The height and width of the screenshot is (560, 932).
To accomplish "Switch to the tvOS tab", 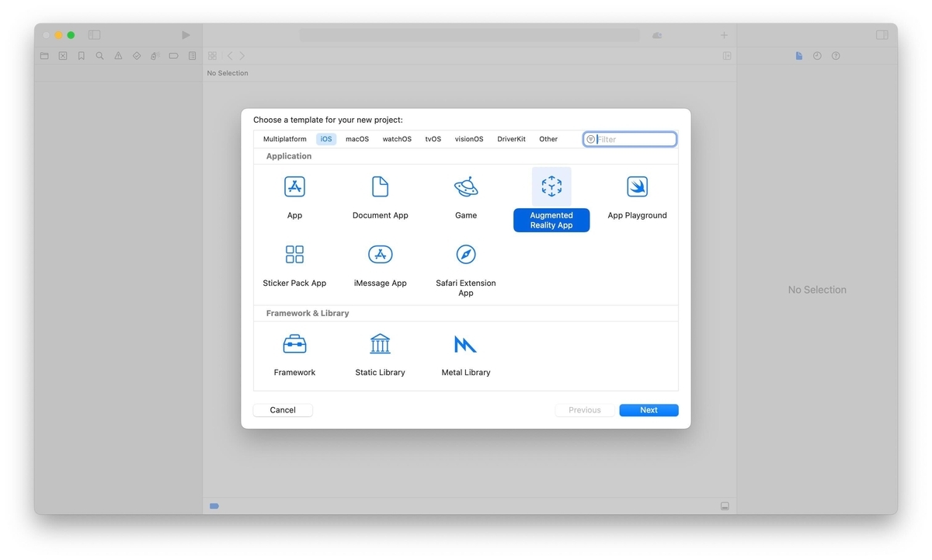I will click(x=433, y=139).
